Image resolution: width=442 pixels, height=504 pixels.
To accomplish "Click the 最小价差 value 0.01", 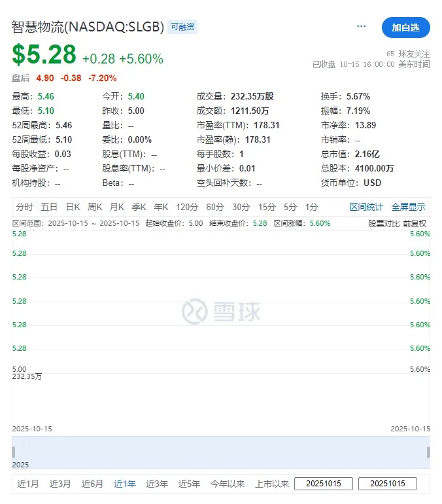I will 247,168.
